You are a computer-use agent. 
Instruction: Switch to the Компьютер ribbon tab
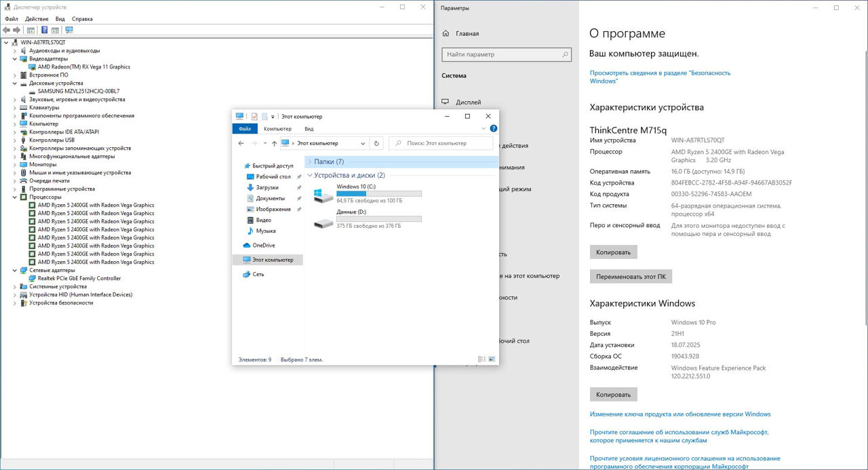pos(277,128)
